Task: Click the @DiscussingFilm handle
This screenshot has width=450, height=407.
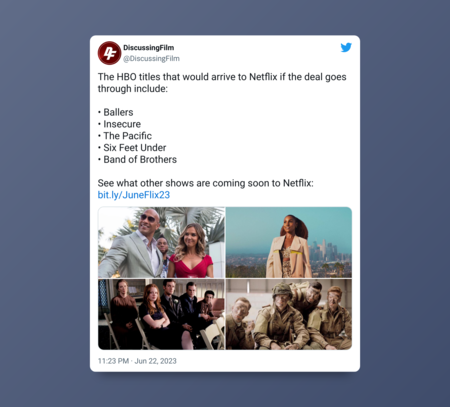Action: [x=151, y=59]
